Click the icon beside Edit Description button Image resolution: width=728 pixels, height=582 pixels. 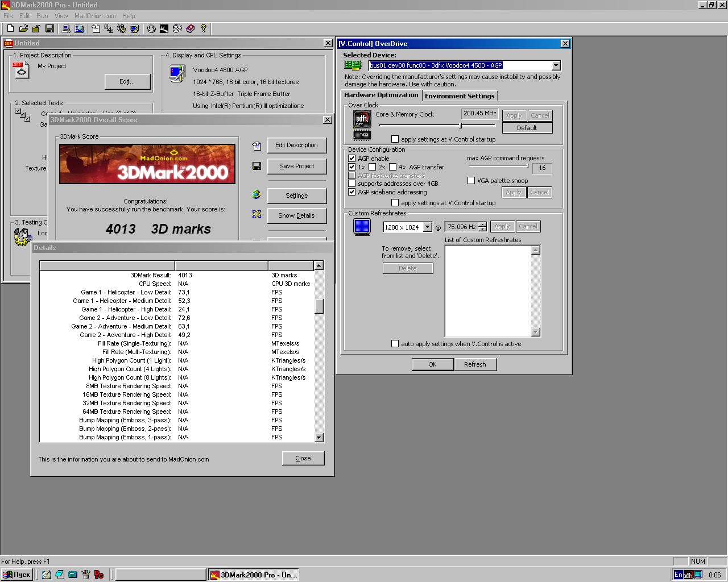pyautogui.click(x=257, y=145)
